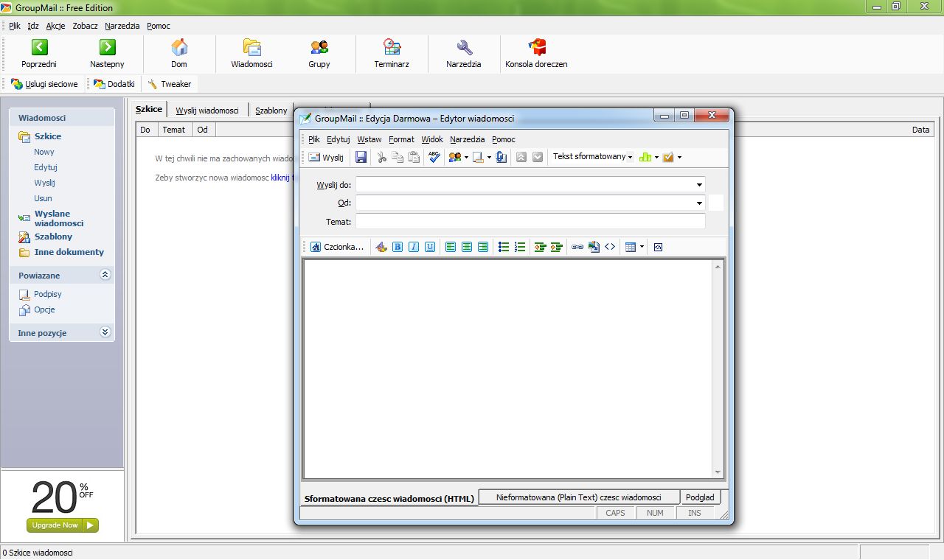Select the Wyslij wiadomosci tab
This screenshot has height=560, width=944.
coord(207,111)
